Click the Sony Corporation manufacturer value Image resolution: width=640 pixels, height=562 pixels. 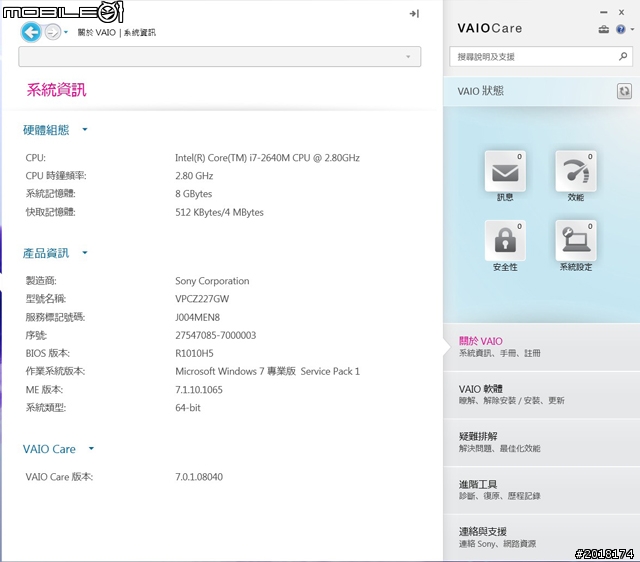tap(212, 281)
